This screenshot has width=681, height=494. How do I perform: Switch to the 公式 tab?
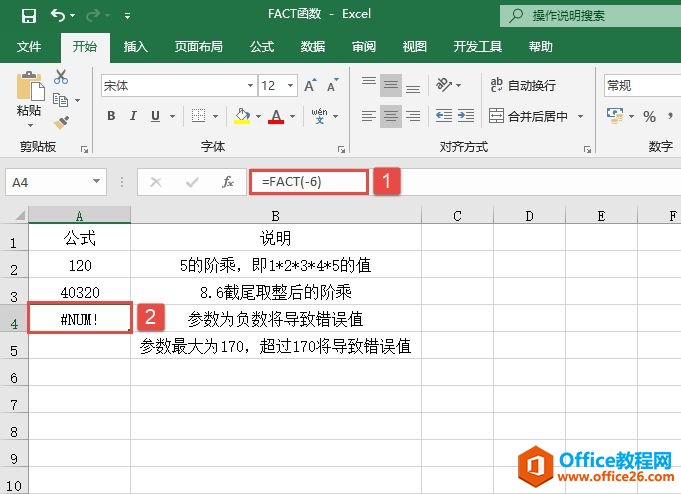(262, 46)
